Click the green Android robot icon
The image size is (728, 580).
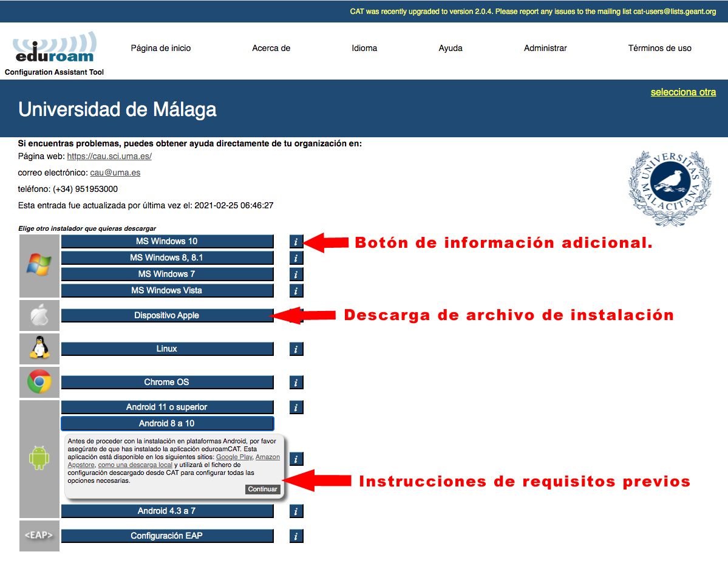(39, 458)
